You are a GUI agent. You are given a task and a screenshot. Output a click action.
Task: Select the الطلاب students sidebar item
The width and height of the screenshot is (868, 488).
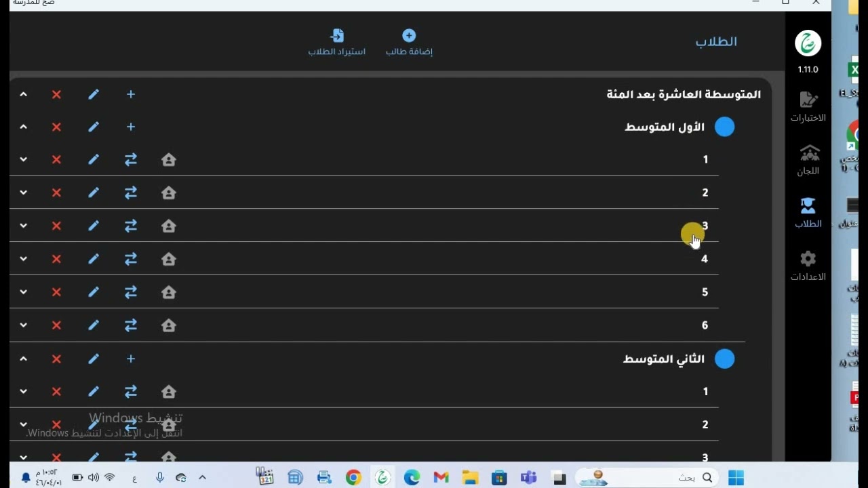pos(808,213)
